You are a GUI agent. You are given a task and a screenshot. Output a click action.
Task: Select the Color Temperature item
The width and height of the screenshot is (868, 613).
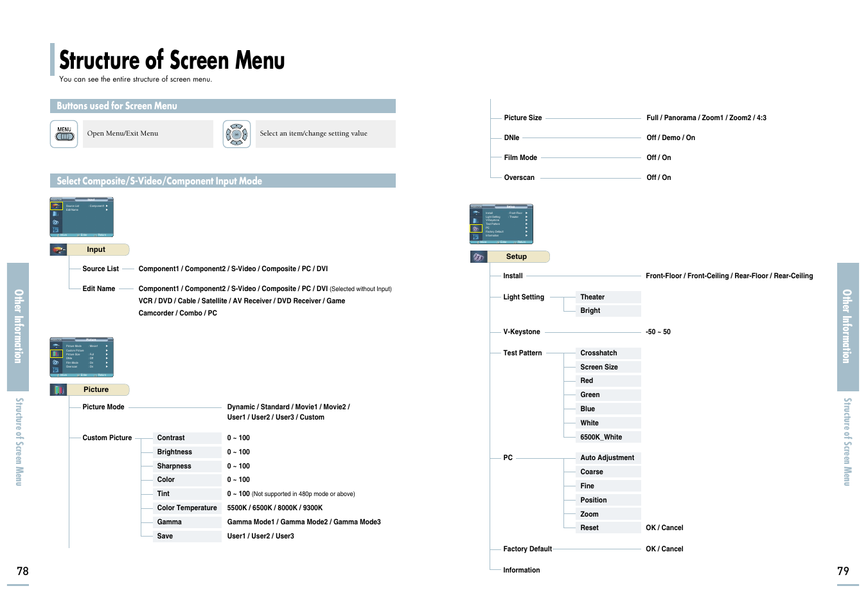click(187, 508)
